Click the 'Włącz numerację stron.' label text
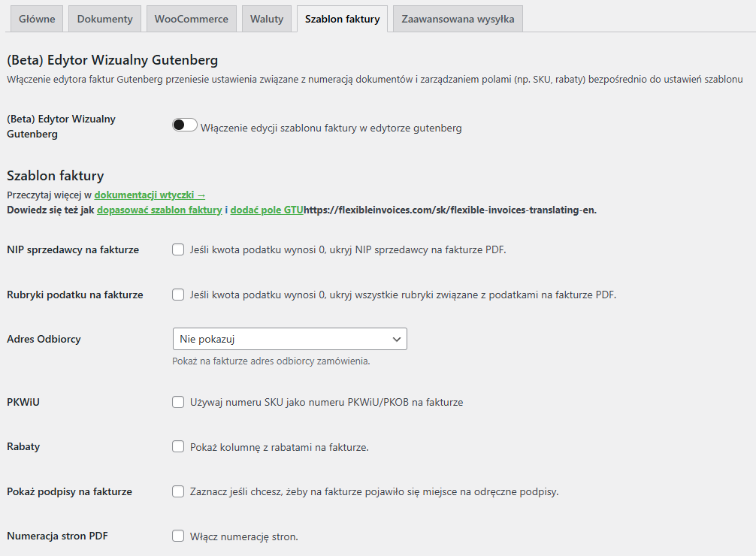756x556 pixels. [x=244, y=536]
